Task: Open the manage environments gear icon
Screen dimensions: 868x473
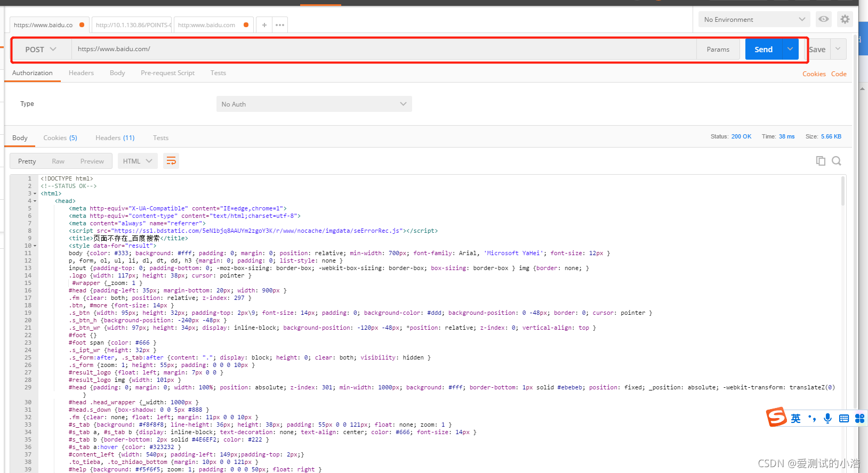Action: (845, 19)
